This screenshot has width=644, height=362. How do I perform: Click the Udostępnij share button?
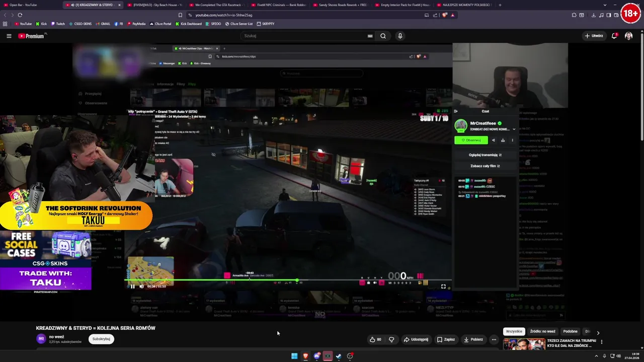click(x=416, y=339)
